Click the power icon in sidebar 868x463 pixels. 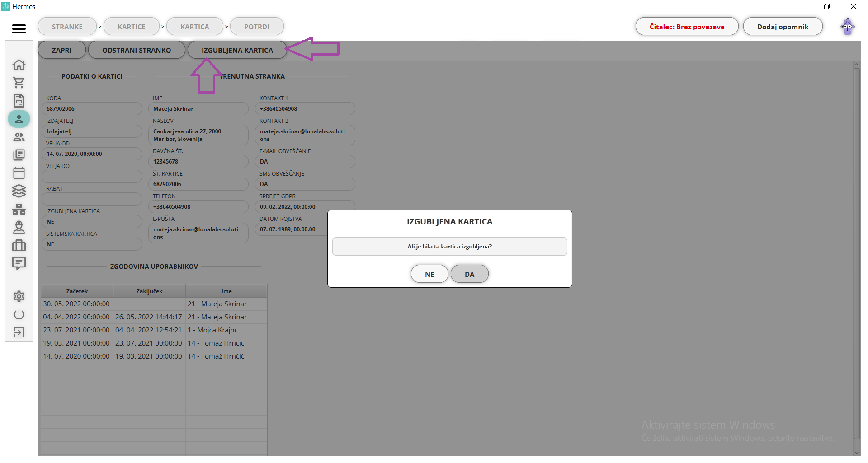[x=19, y=314]
